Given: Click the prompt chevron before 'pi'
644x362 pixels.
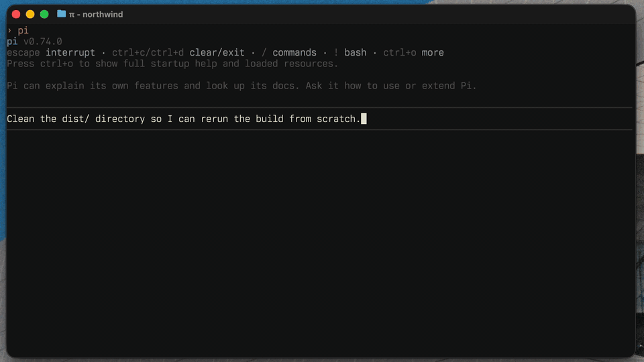Looking at the screenshot, I should tap(9, 30).
